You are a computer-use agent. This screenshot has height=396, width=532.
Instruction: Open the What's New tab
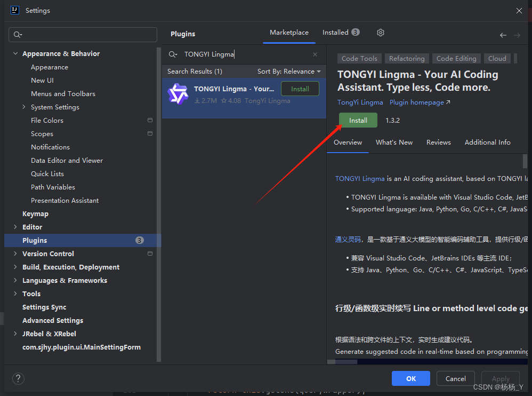coord(394,142)
